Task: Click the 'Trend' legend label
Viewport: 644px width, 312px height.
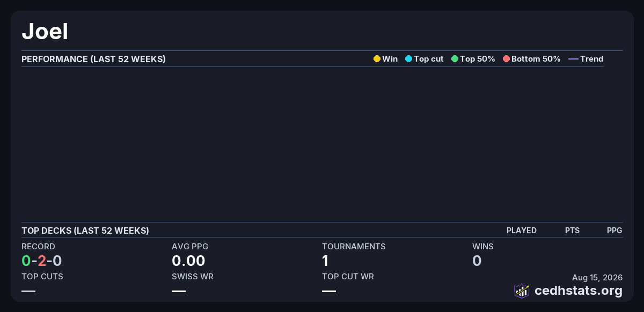Action: click(x=592, y=59)
